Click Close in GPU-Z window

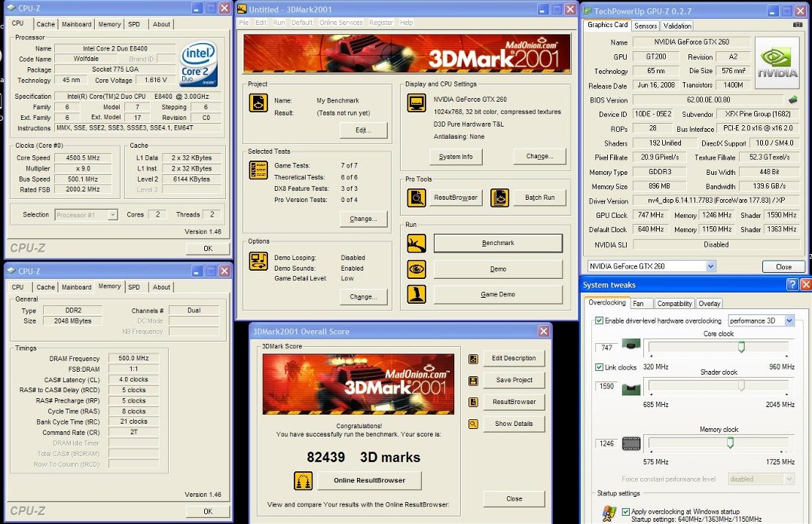click(783, 267)
